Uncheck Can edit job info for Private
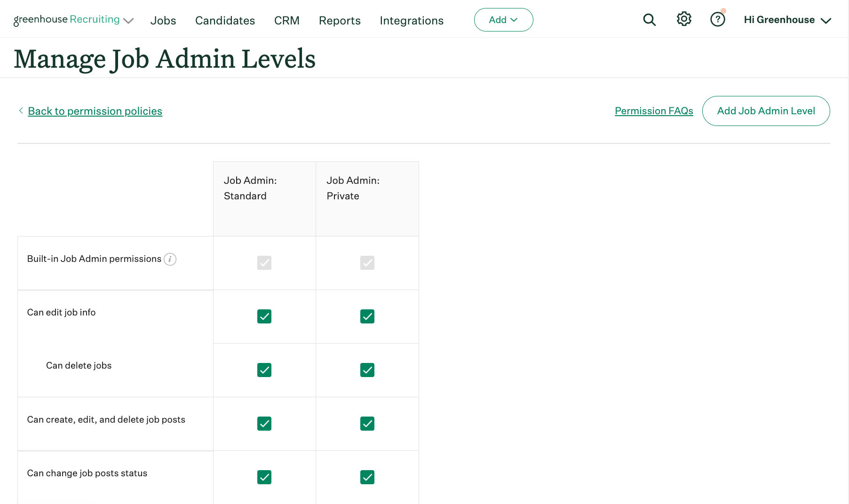 tap(367, 316)
